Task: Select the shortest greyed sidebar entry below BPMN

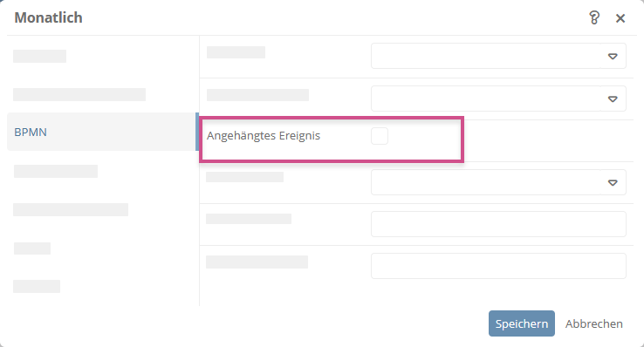Action: 32,248
